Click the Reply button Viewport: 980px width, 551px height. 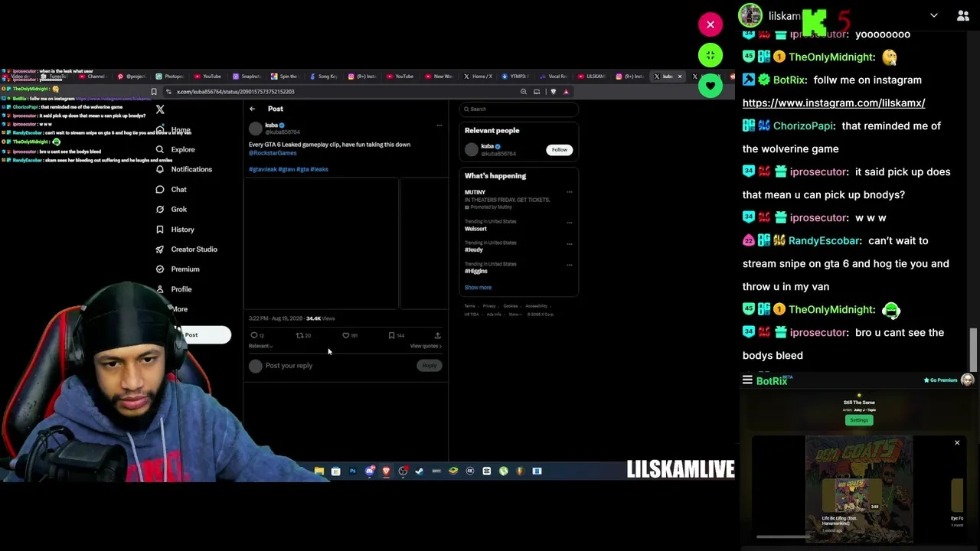click(430, 365)
